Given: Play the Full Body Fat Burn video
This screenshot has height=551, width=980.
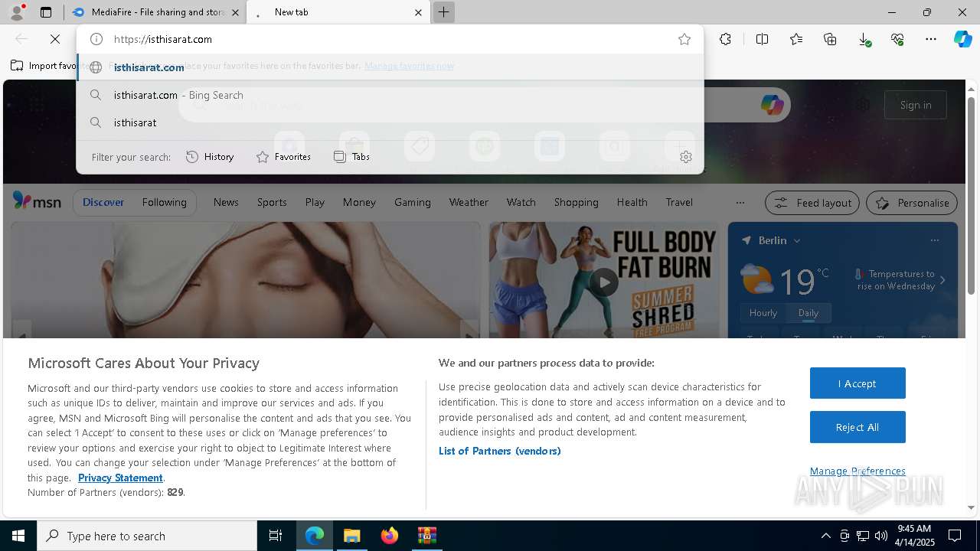Looking at the screenshot, I should [604, 282].
